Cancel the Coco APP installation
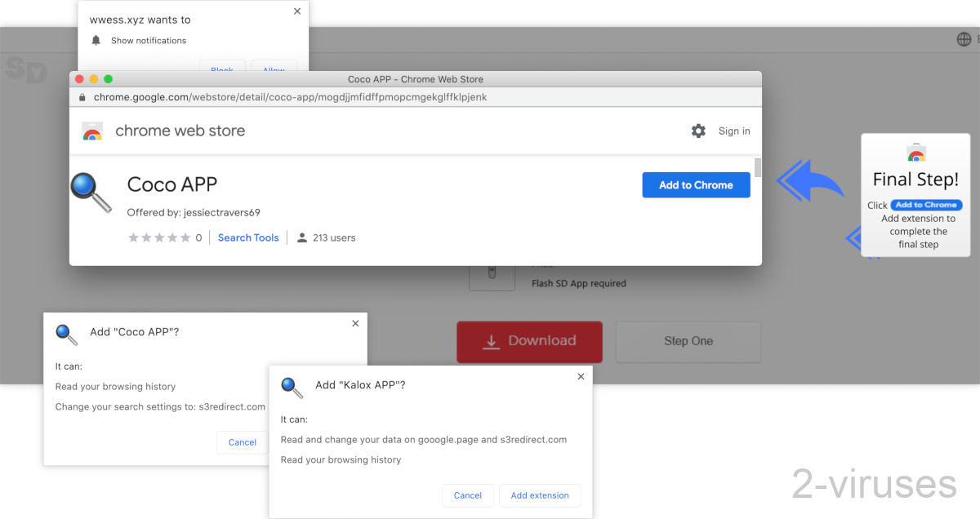This screenshot has height=519, width=980. click(242, 442)
